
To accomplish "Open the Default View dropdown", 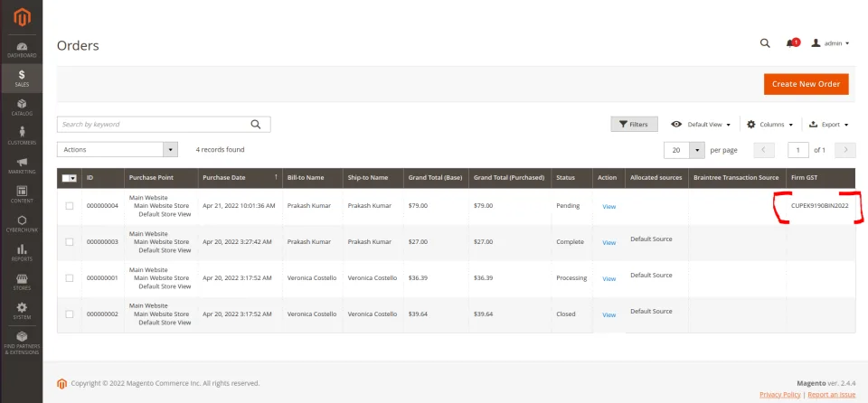I will point(701,125).
